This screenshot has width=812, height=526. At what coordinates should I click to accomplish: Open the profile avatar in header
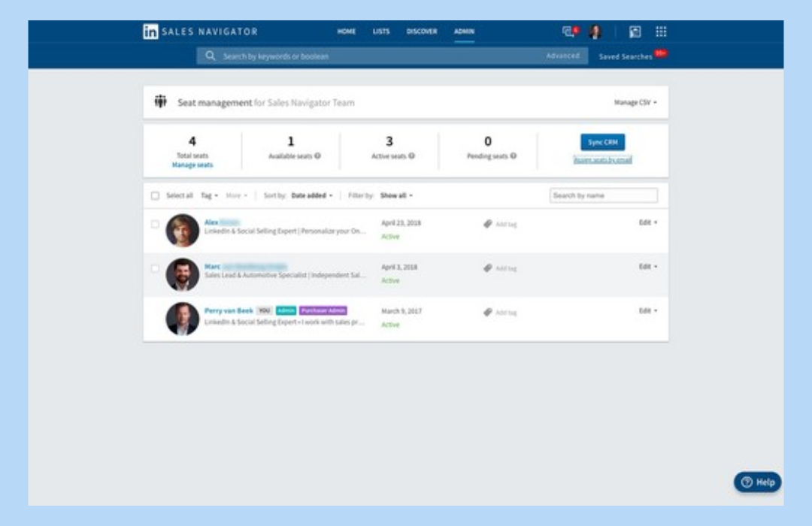(x=595, y=32)
